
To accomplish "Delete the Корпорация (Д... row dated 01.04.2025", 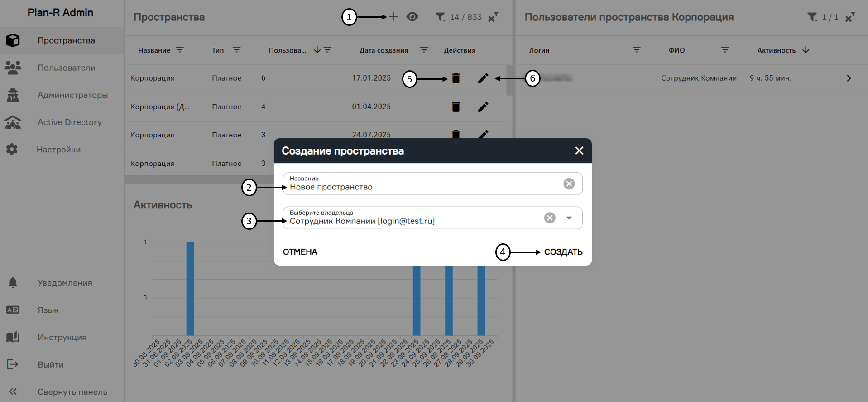I will click(456, 107).
